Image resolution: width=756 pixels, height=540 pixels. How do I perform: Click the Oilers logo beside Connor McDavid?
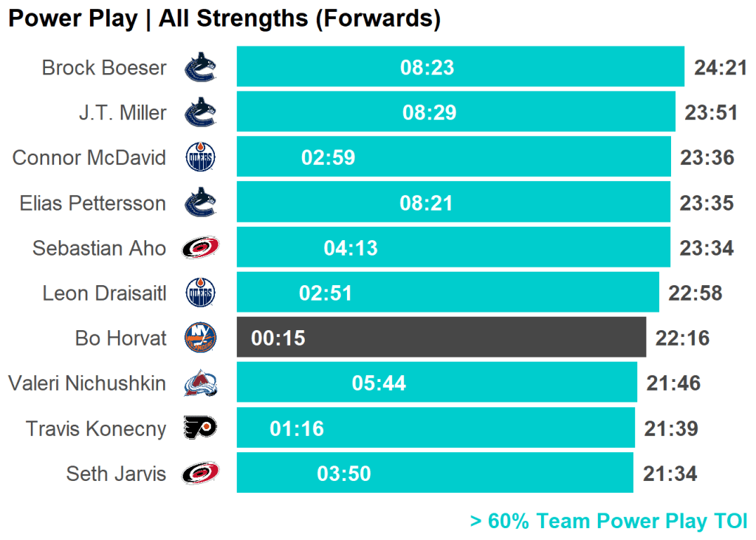(200, 157)
